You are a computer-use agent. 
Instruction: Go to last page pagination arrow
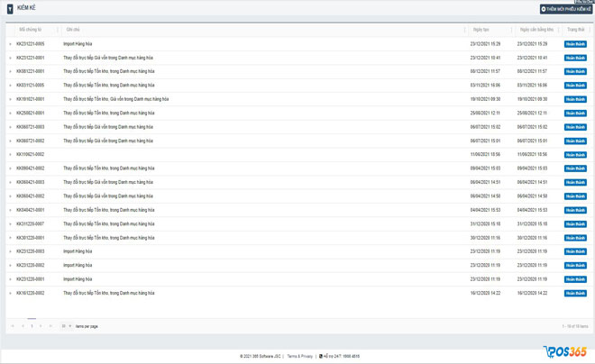click(50, 326)
